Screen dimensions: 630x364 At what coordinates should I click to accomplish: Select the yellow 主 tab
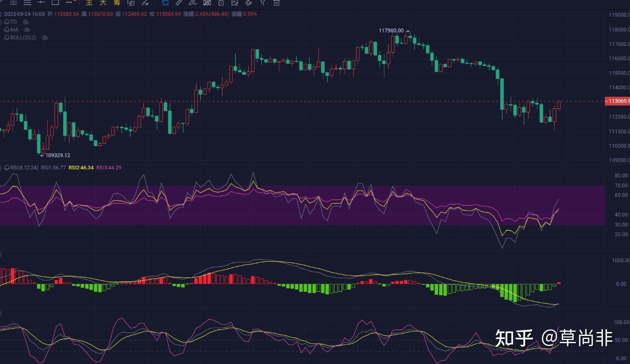(89, 2)
